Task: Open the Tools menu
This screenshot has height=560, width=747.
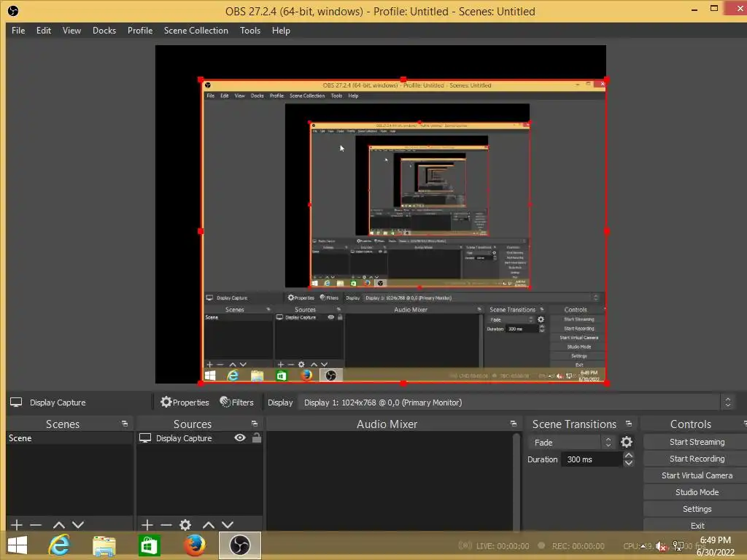Action: pos(250,31)
